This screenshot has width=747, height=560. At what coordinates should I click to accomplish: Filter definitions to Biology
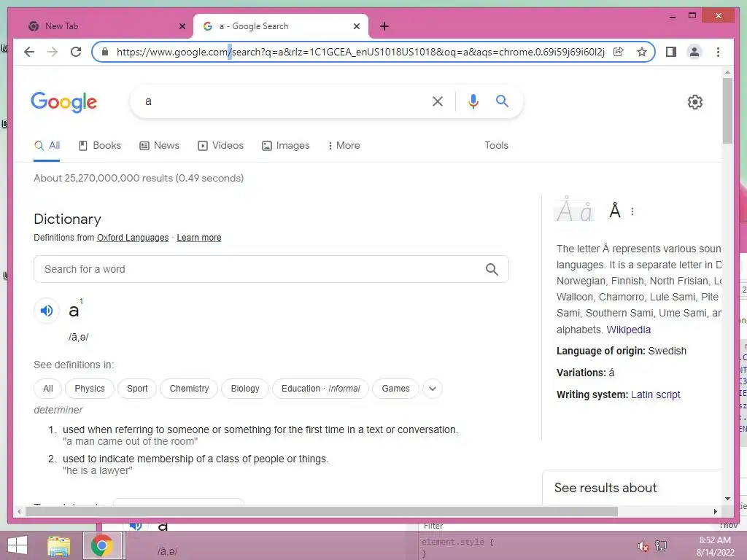click(x=245, y=389)
